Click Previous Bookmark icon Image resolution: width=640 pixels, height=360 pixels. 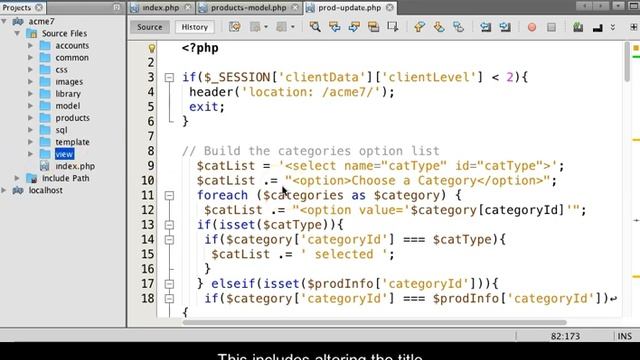tap(419, 27)
